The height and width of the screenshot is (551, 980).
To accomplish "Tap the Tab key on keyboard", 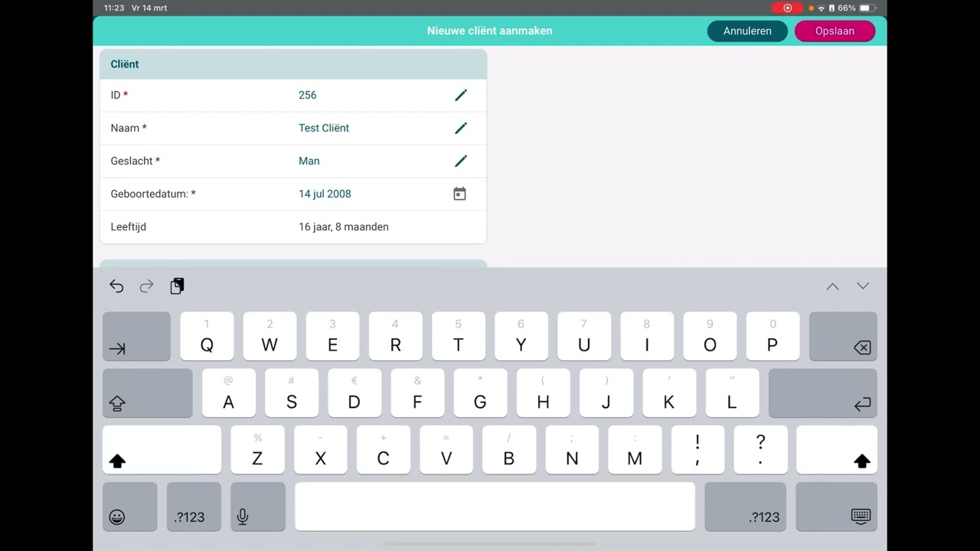I will click(136, 336).
